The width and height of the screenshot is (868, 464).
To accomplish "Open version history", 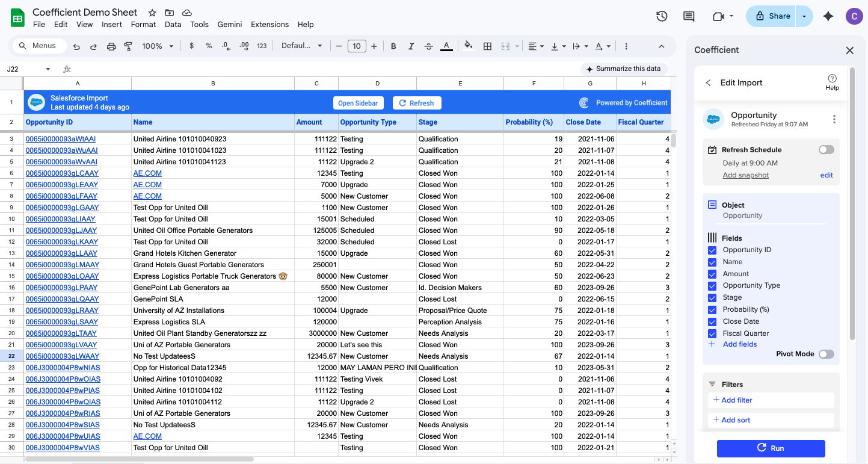I will (x=662, y=16).
